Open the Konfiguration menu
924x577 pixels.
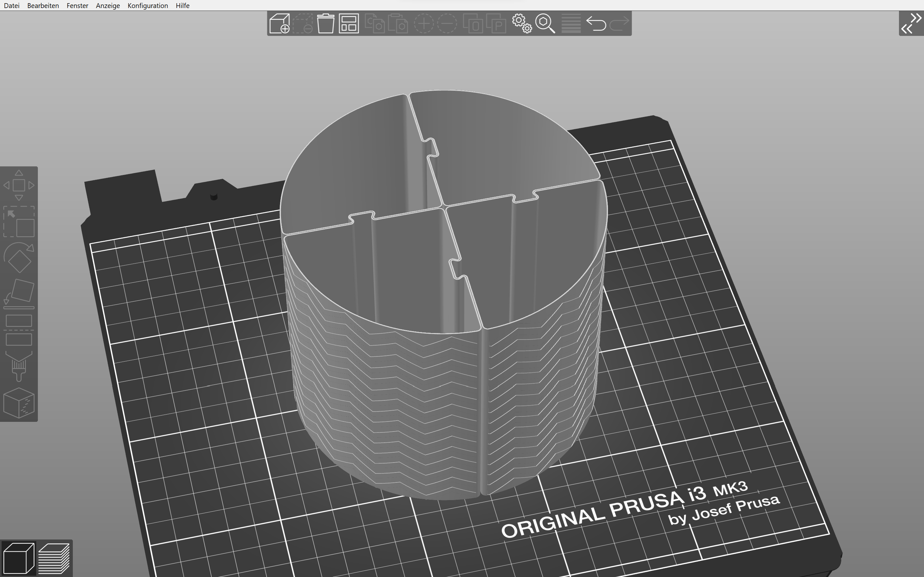click(147, 5)
